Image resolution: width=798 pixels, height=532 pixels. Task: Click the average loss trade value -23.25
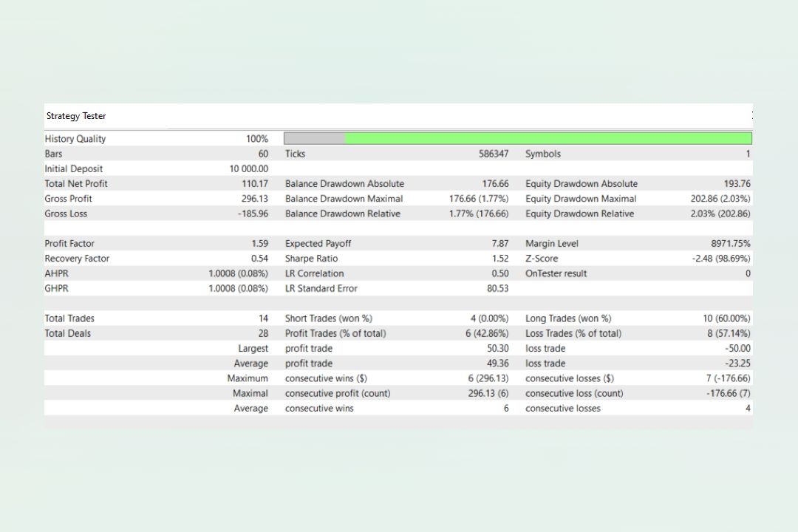coord(737,364)
